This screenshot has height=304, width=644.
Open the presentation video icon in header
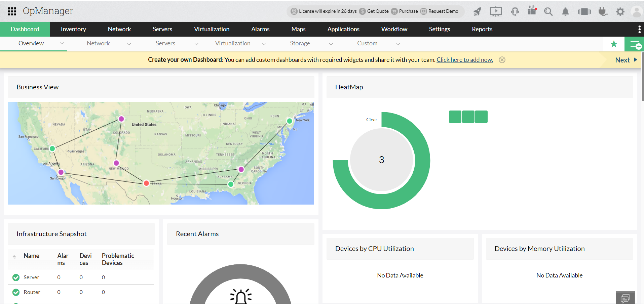click(x=496, y=11)
